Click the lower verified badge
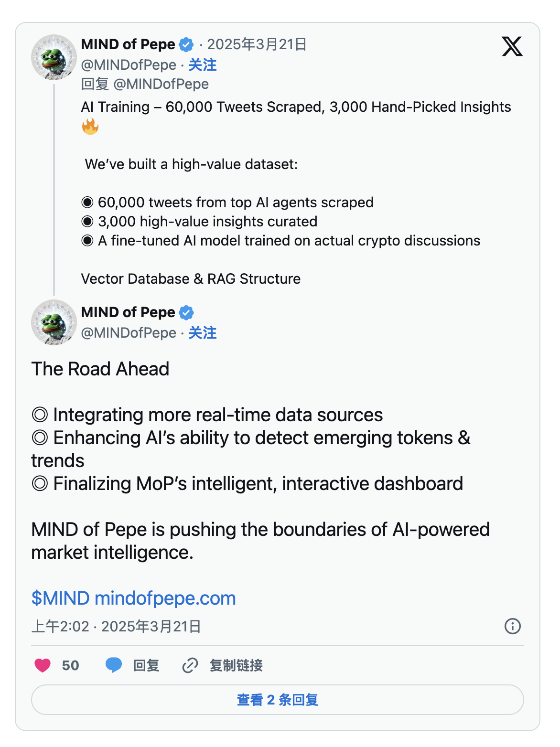 pos(186,313)
